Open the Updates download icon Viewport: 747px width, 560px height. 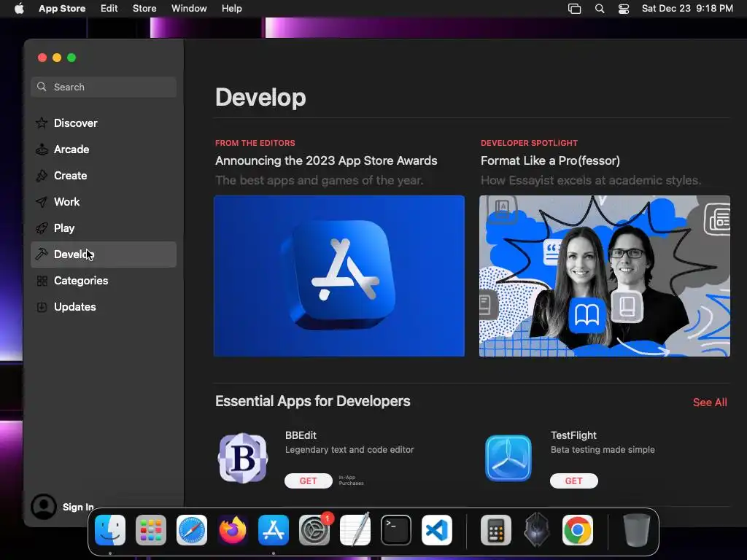coord(42,307)
